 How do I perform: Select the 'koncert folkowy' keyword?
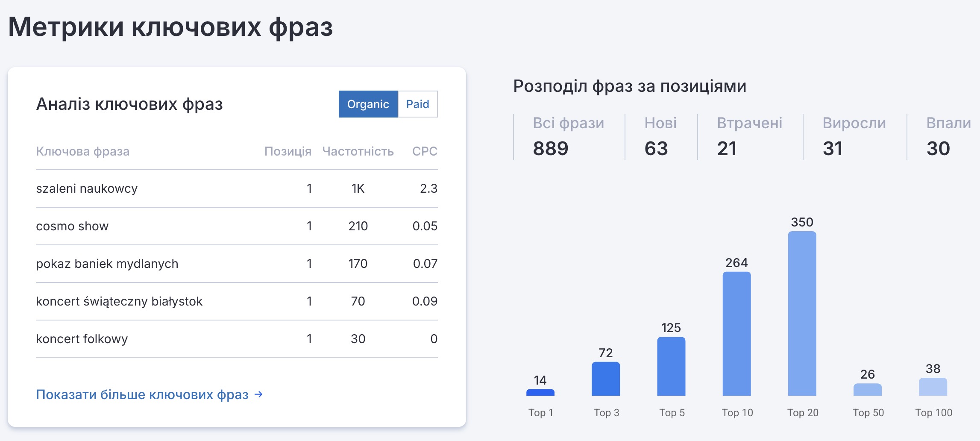[82, 339]
